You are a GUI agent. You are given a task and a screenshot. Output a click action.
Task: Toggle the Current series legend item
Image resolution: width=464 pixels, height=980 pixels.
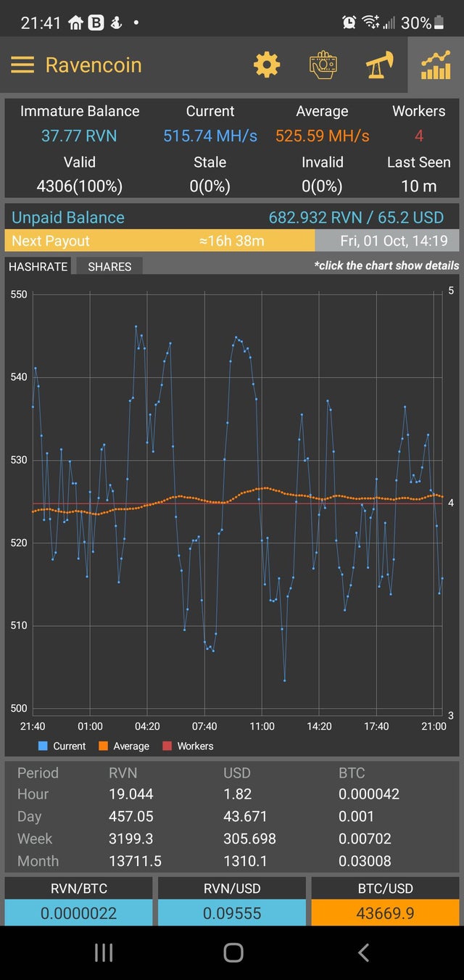(x=62, y=746)
